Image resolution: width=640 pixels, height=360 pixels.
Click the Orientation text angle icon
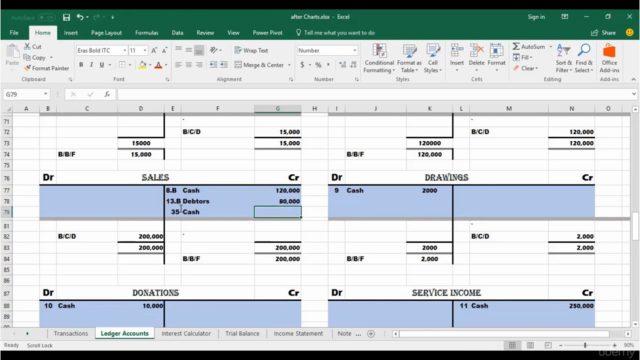[x=214, y=50]
